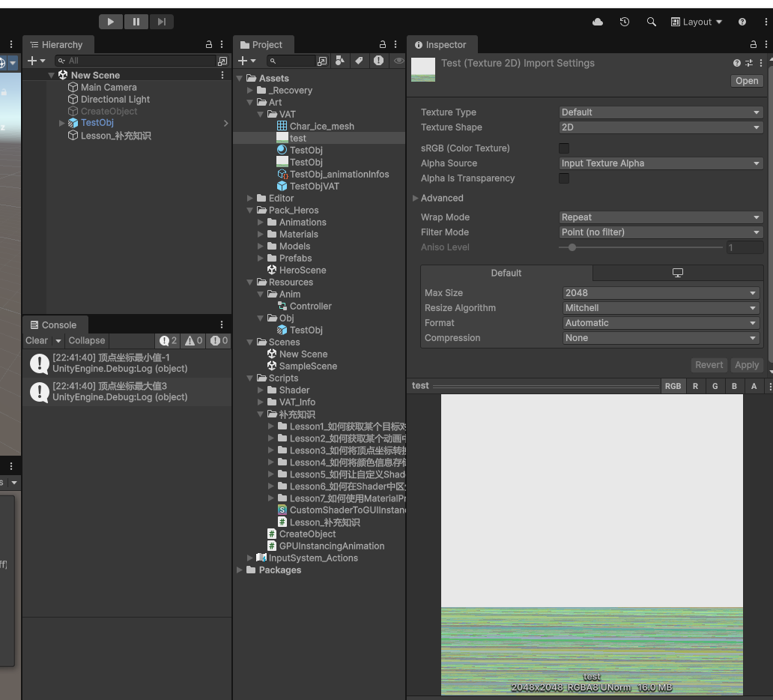
Task: Open Unity cloud services icon
Action: pyautogui.click(x=598, y=22)
